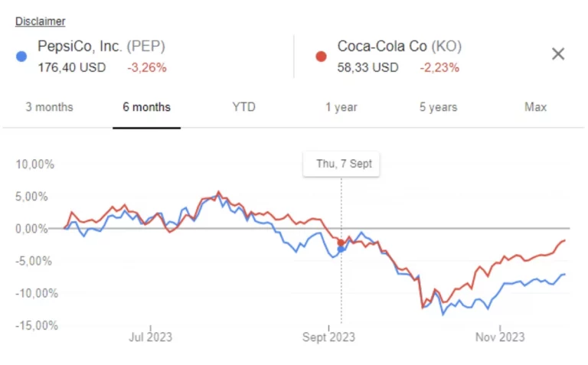Select the 6 months range tab
Screen dimensions: 588x365
point(146,107)
